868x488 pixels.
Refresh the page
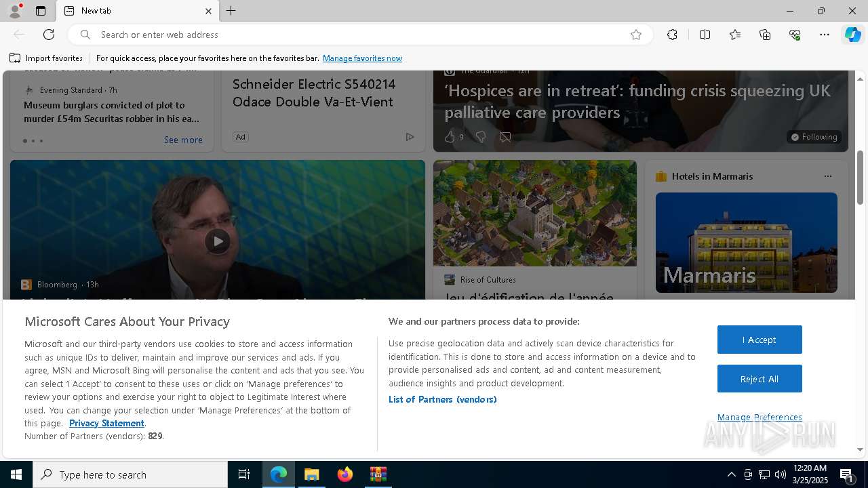point(49,35)
